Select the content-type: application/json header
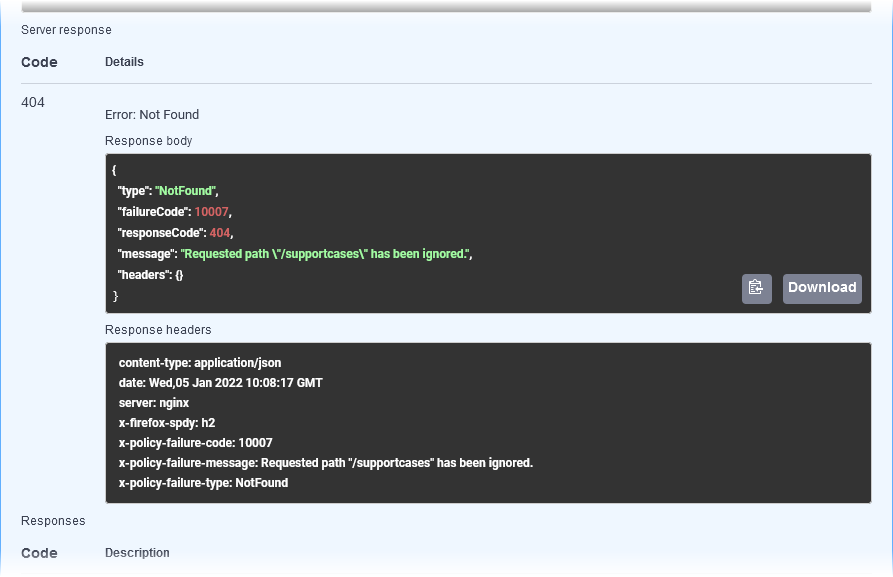The height and width of the screenshot is (577, 893). (207, 363)
